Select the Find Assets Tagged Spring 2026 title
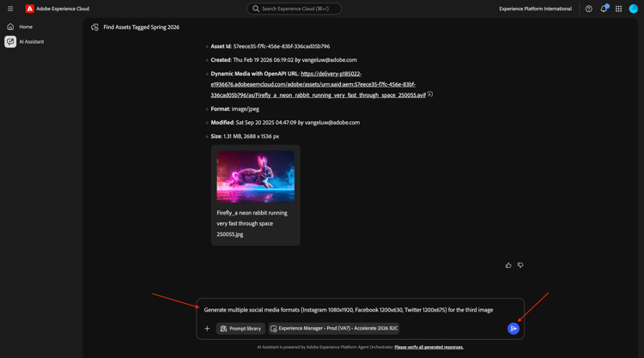 click(142, 27)
